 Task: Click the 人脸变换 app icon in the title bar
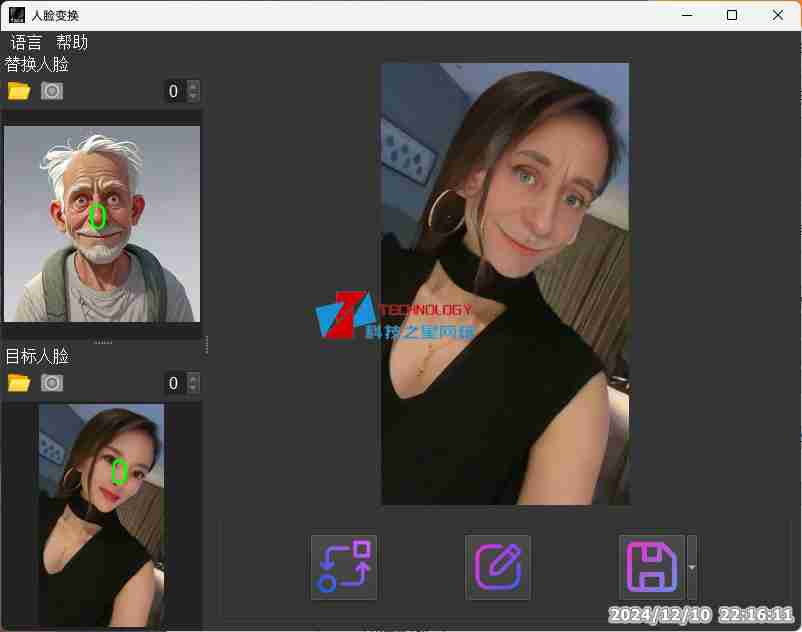point(16,14)
